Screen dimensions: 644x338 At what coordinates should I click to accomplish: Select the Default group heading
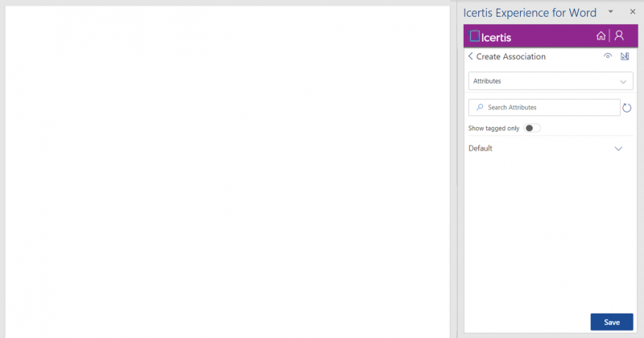pyautogui.click(x=481, y=149)
